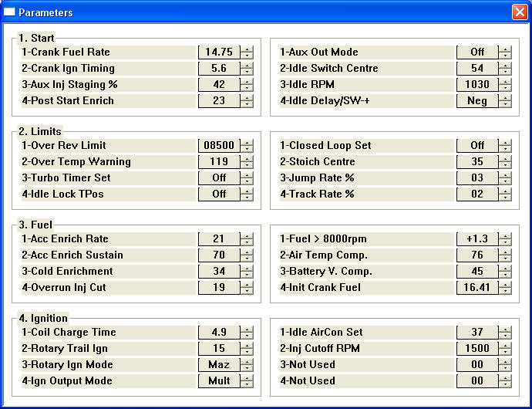The height and width of the screenshot is (409, 532).
Task: Click the Coil Charge Time value 4.9
Action: pyautogui.click(x=219, y=333)
